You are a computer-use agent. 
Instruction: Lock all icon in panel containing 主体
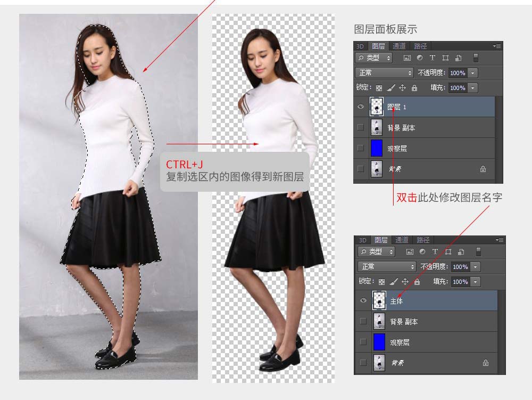click(417, 282)
